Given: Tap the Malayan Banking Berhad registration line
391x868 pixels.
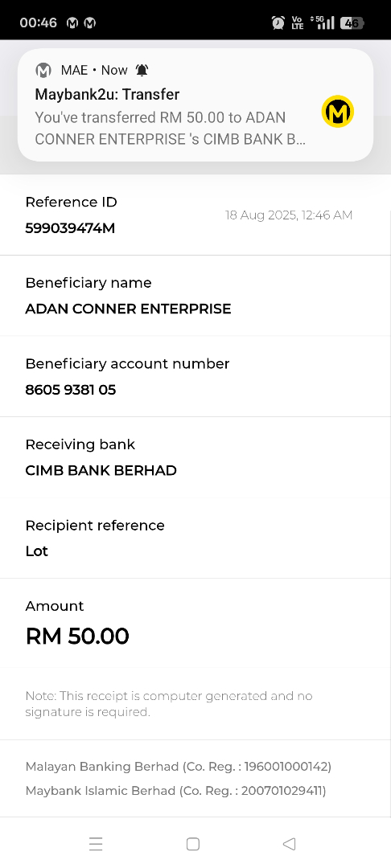Looking at the screenshot, I should coord(179,767).
